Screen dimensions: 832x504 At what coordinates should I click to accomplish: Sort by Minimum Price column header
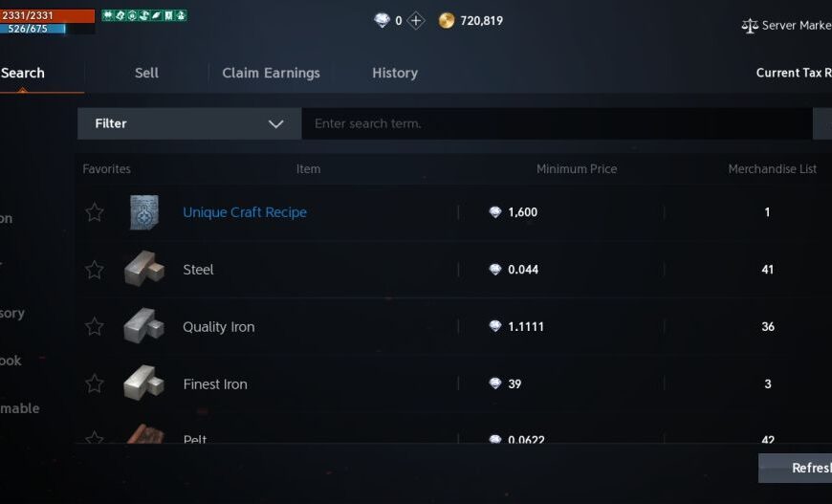coord(577,169)
